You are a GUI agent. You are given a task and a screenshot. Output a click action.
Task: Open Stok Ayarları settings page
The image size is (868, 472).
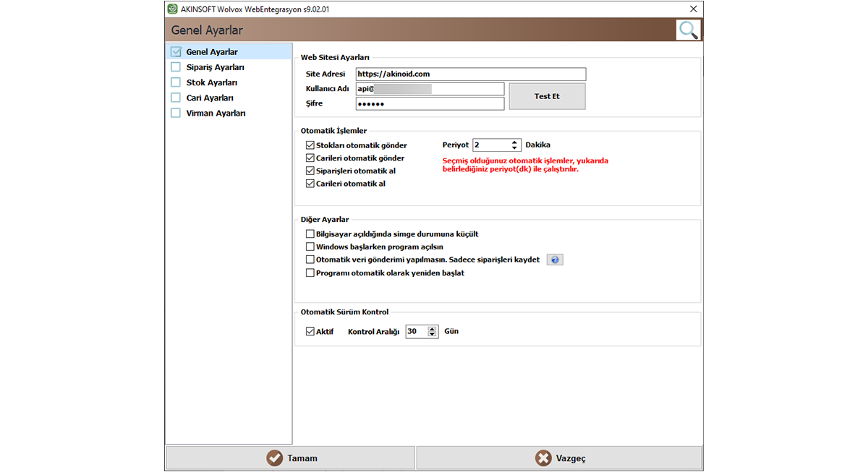click(x=211, y=82)
